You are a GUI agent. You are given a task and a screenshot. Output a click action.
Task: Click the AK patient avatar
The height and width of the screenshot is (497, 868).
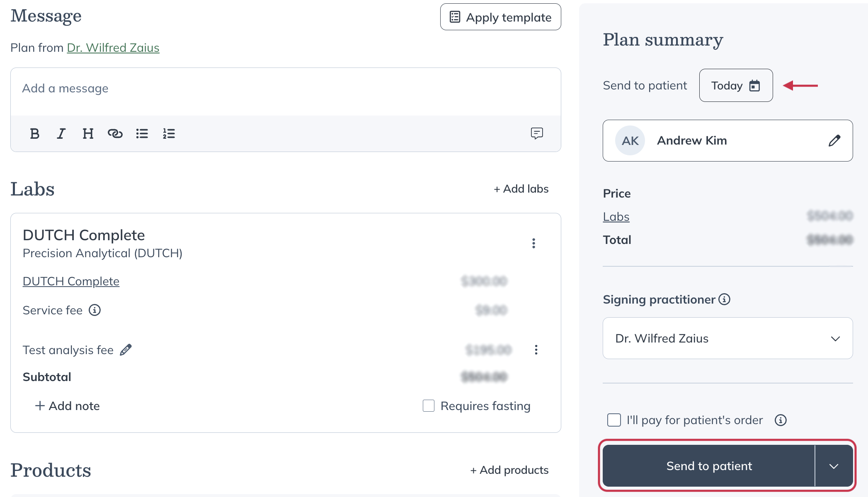click(630, 140)
